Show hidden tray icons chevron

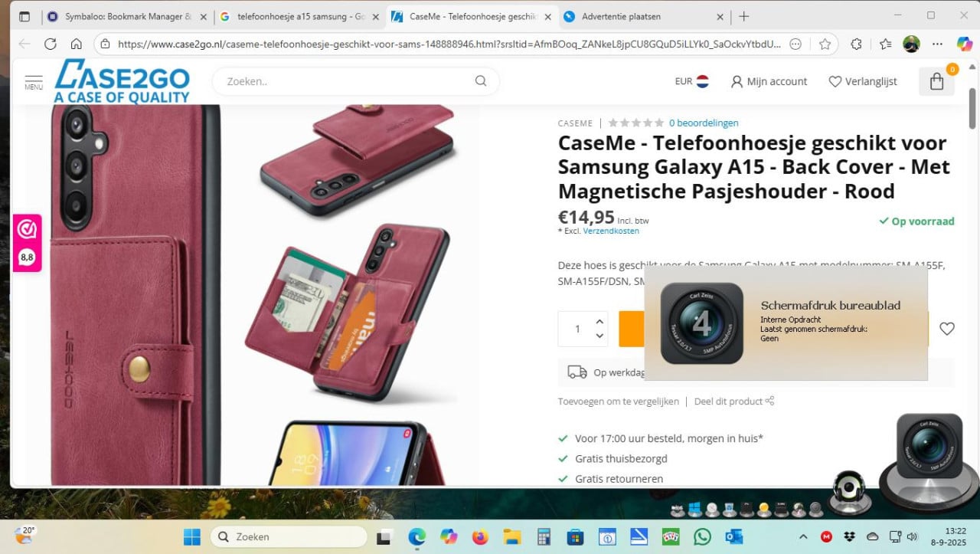(x=803, y=536)
